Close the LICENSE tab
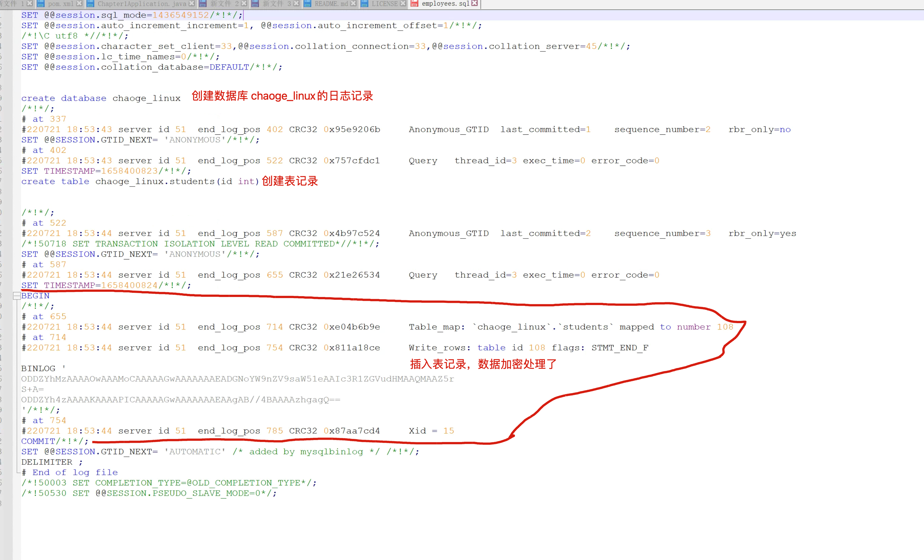The height and width of the screenshot is (560, 924). pyautogui.click(x=403, y=3)
